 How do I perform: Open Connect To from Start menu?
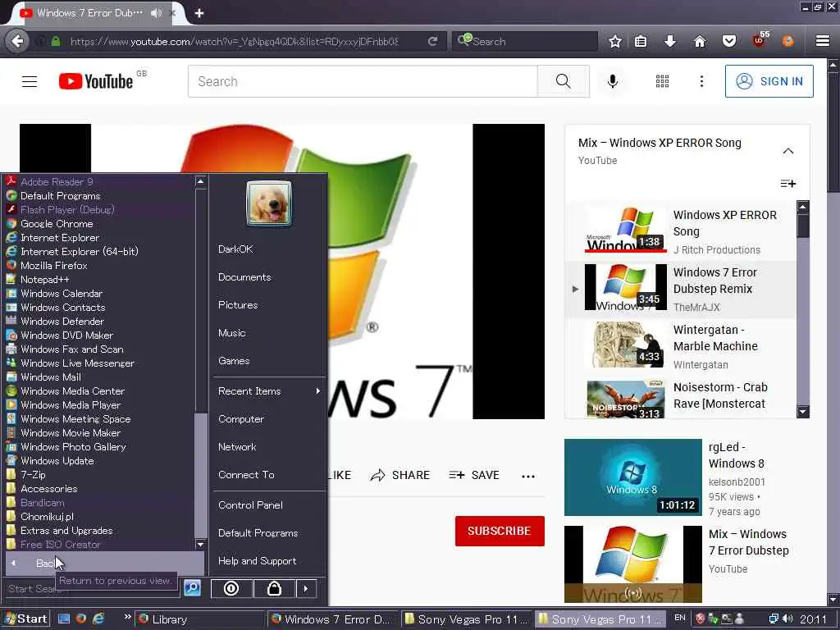tap(246, 475)
